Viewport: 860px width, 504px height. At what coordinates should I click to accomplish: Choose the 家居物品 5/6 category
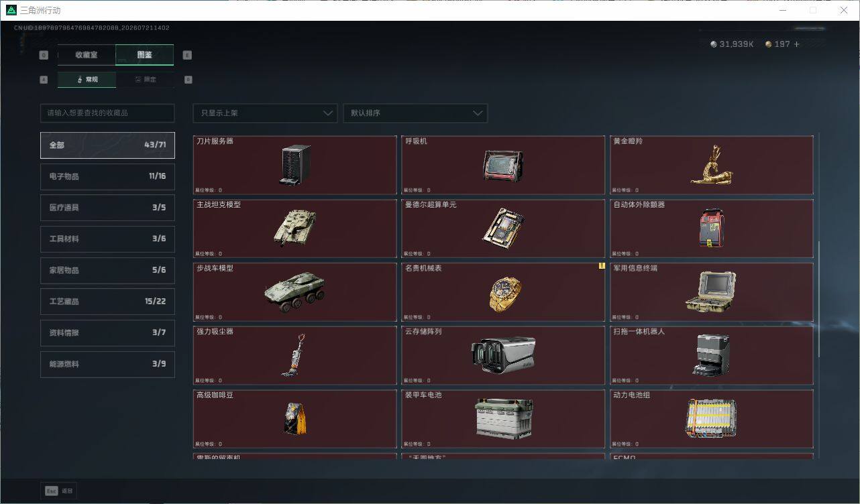(x=107, y=270)
